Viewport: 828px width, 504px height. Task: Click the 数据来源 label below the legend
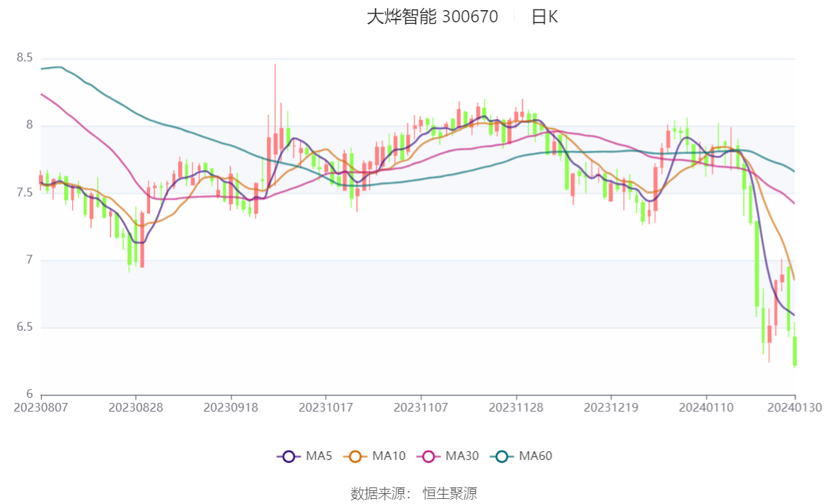coord(380,493)
